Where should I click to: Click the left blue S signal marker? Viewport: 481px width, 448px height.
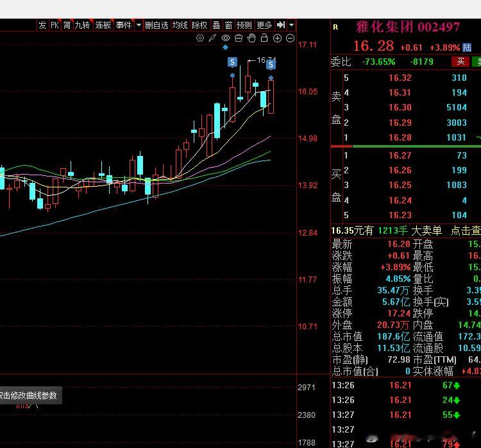pos(232,62)
